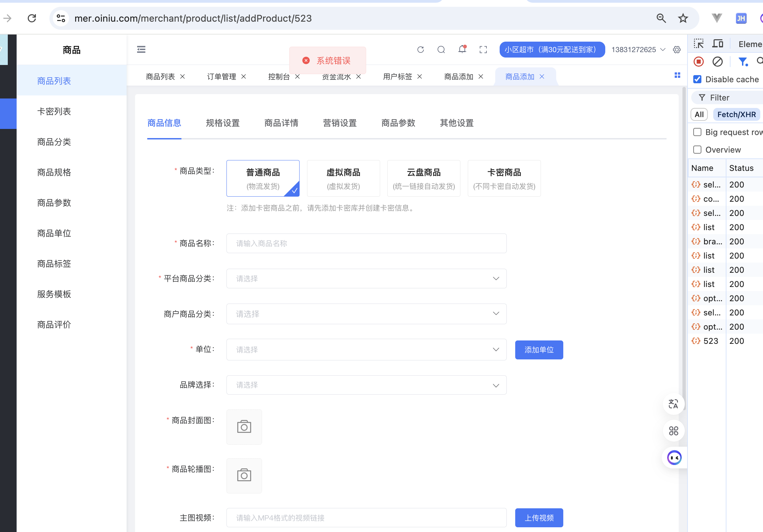Open 平台商品分类 dropdown
The height and width of the screenshot is (532, 763).
[x=366, y=279]
